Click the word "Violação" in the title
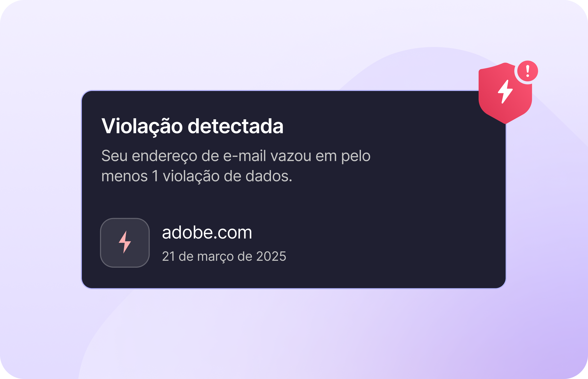 (x=142, y=126)
